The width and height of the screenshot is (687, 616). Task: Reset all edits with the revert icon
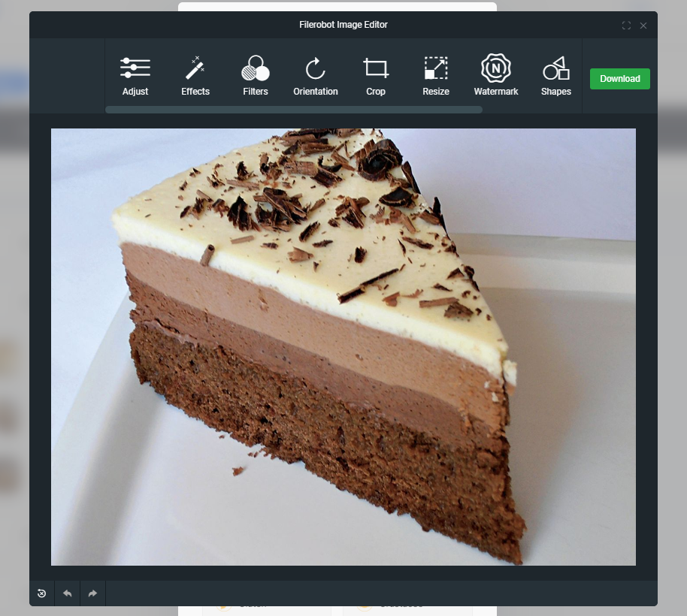[x=41, y=593]
